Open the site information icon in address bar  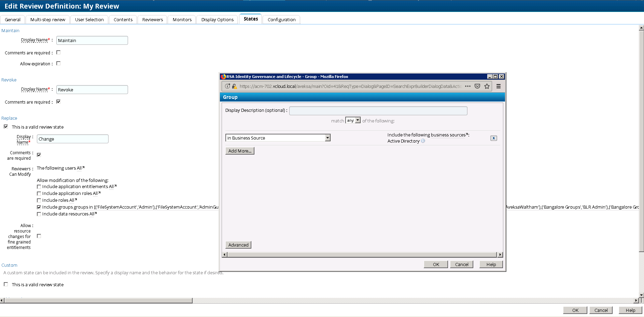click(227, 86)
